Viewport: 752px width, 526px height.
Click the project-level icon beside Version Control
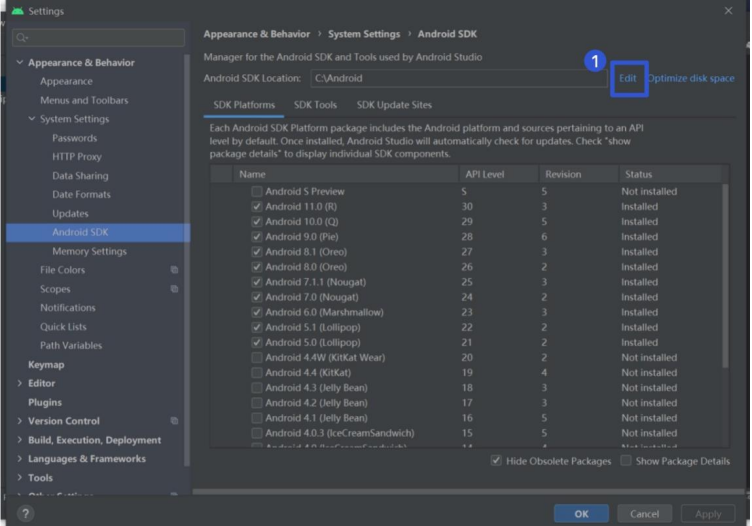tap(174, 421)
